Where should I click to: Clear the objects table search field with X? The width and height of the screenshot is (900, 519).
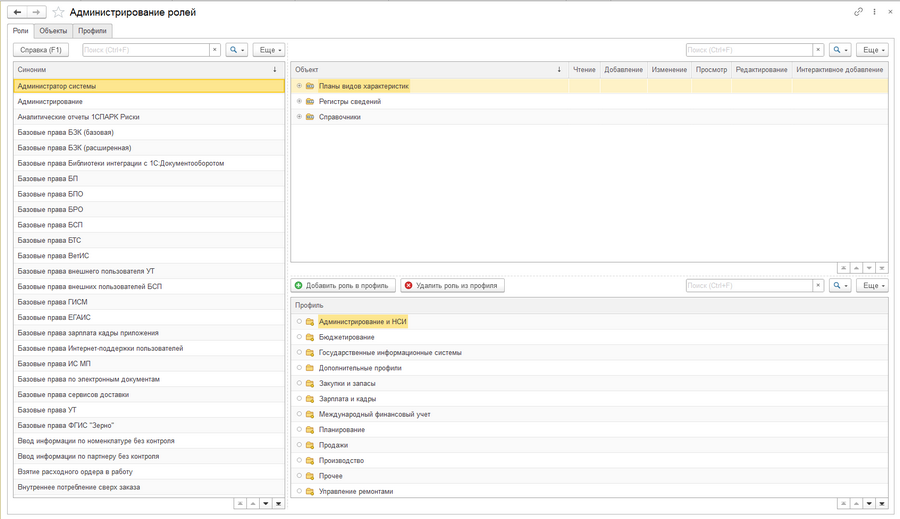tap(818, 50)
